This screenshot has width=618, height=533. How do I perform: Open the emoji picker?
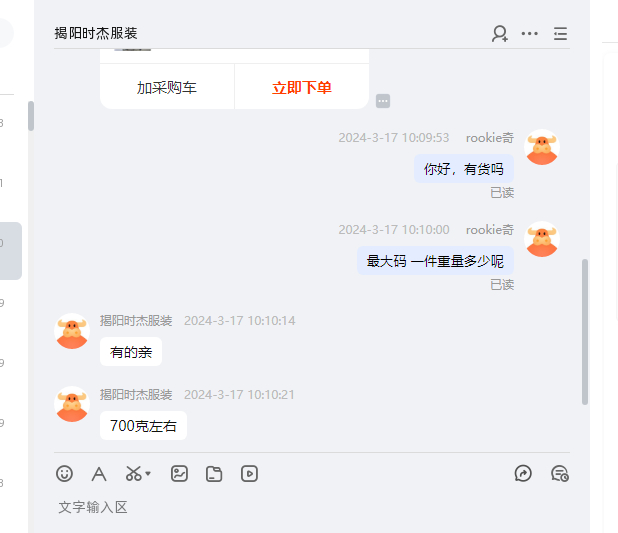[x=64, y=473]
